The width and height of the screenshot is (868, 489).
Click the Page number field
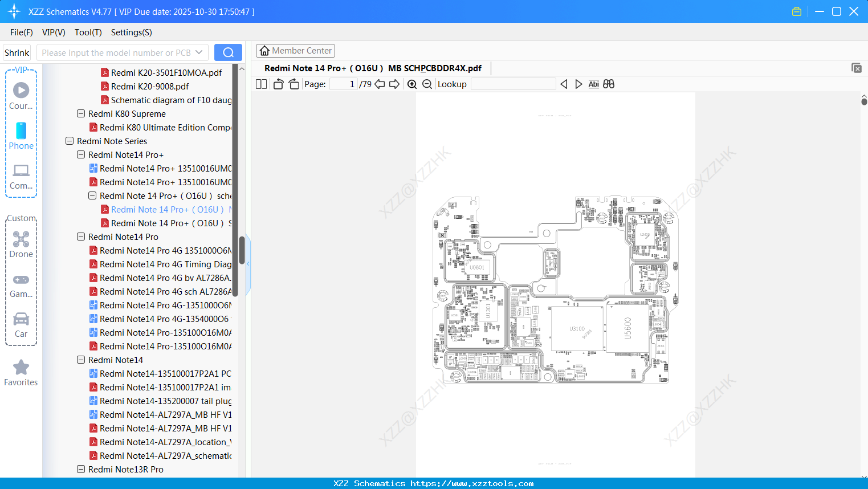[x=344, y=84]
